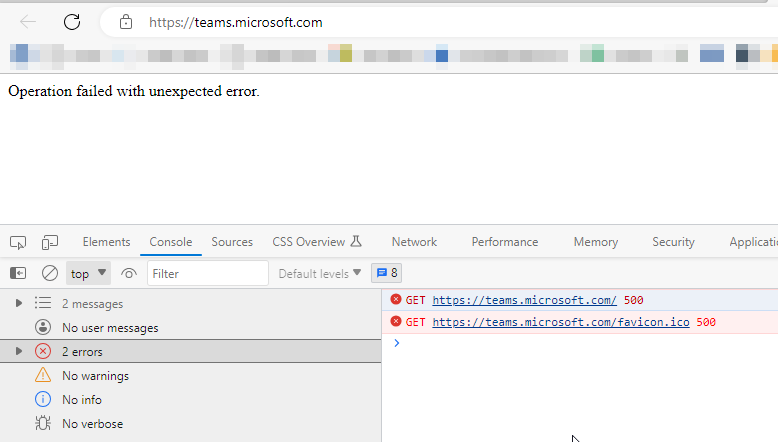The image size is (778, 442).
Task: Create a live expression with eye icon
Action: pos(129,273)
